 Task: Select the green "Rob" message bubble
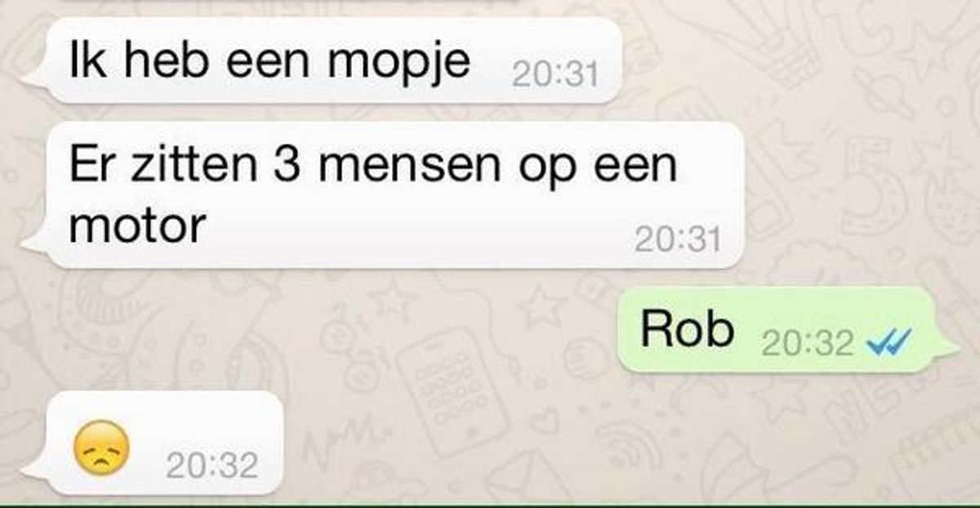tap(786, 330)
